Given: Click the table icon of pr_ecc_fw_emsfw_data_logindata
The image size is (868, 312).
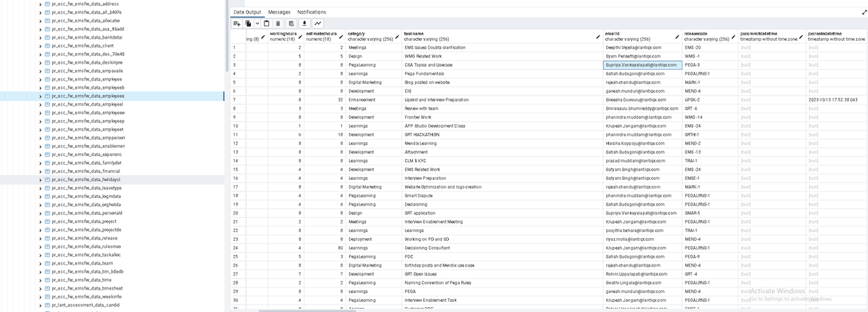Looking at the screenshot, I should pyautogui.click(x=47, y=196).
